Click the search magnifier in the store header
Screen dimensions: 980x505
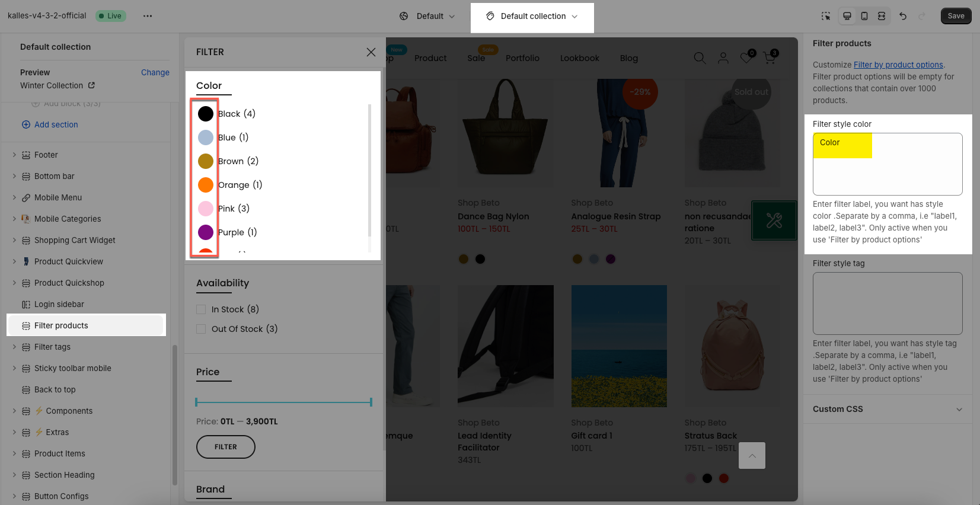(700, 58)
